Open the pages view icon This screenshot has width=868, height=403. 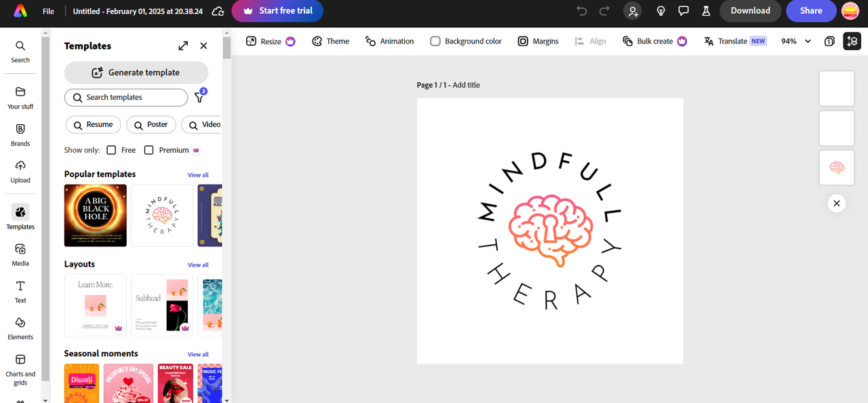829,41
